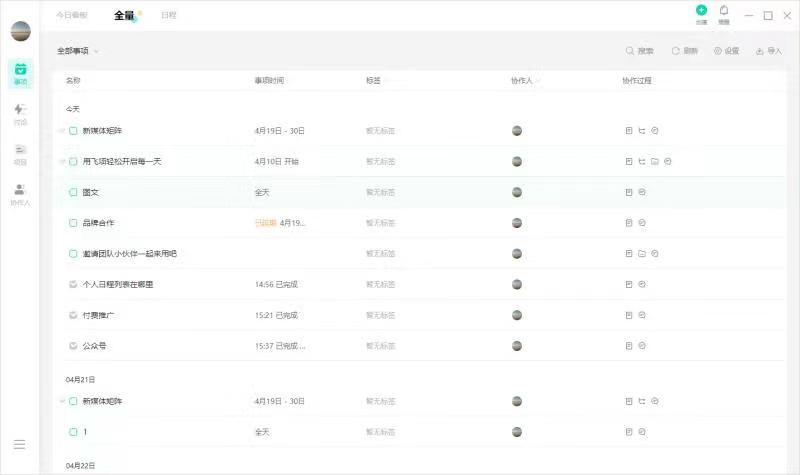The image size is (800, 475).
Task: Click the 04月22日 date group heading
Action: click(80, 465)
